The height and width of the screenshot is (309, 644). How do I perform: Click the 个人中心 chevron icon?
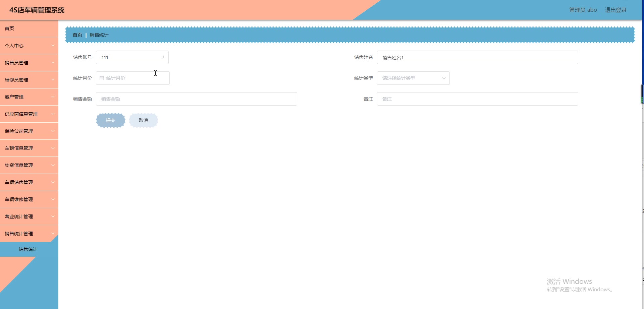(53, 46)
